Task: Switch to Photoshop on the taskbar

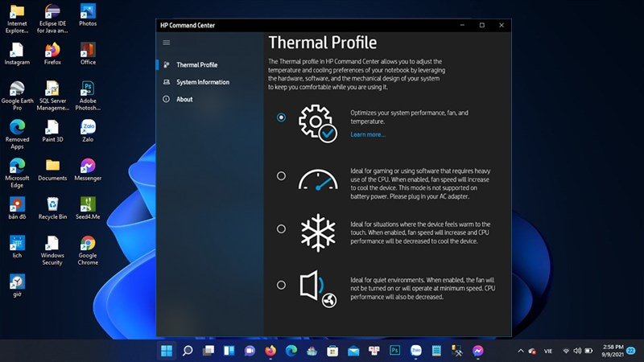Action: click(394, 351)
